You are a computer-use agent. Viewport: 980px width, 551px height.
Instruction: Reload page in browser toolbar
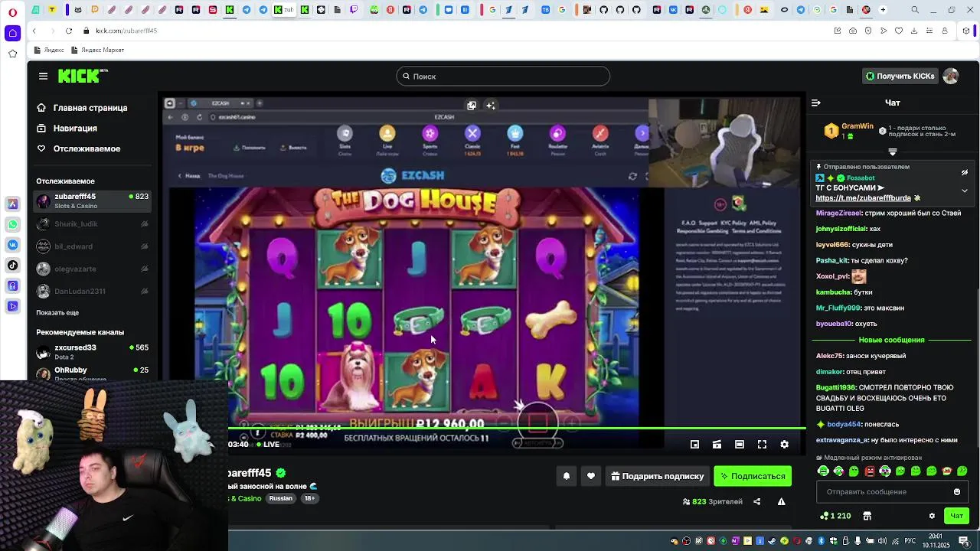pyautogui.click(x=68, y=31)
